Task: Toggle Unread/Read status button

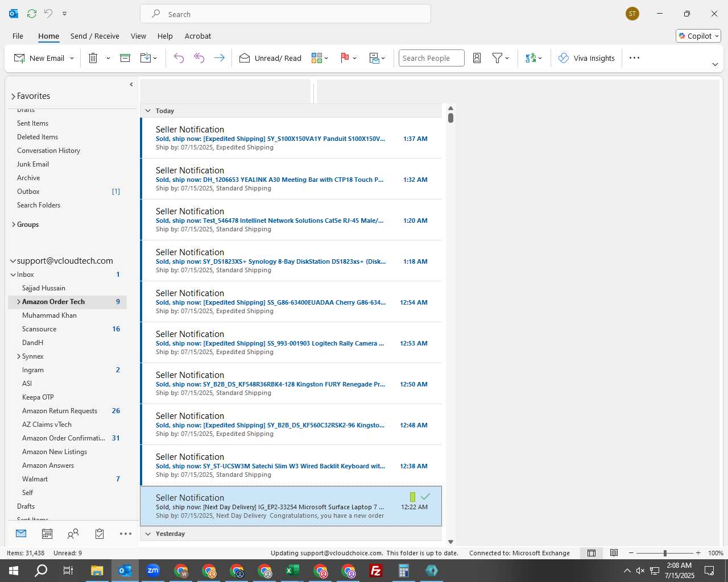Action: 271,58
